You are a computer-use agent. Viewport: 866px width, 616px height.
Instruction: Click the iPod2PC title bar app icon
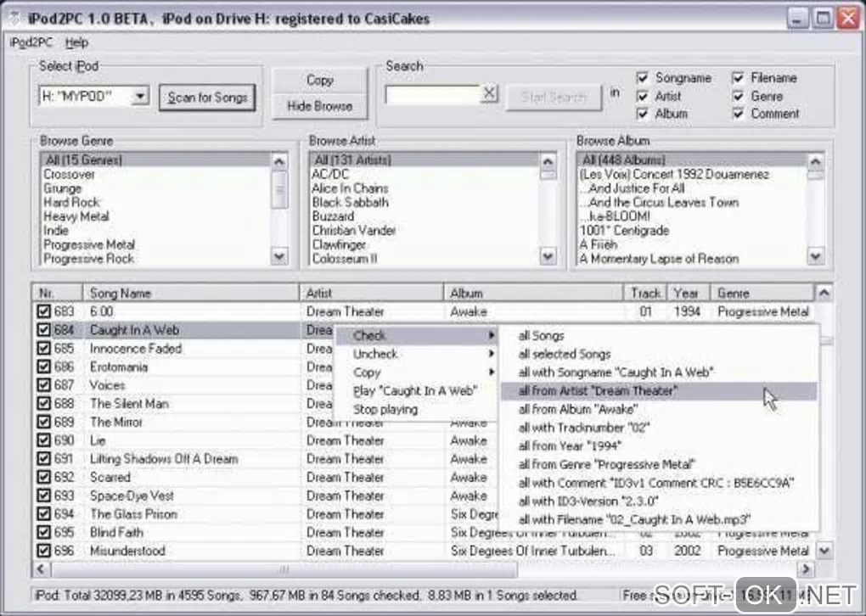pyautogui.click(x=15, y=20)
